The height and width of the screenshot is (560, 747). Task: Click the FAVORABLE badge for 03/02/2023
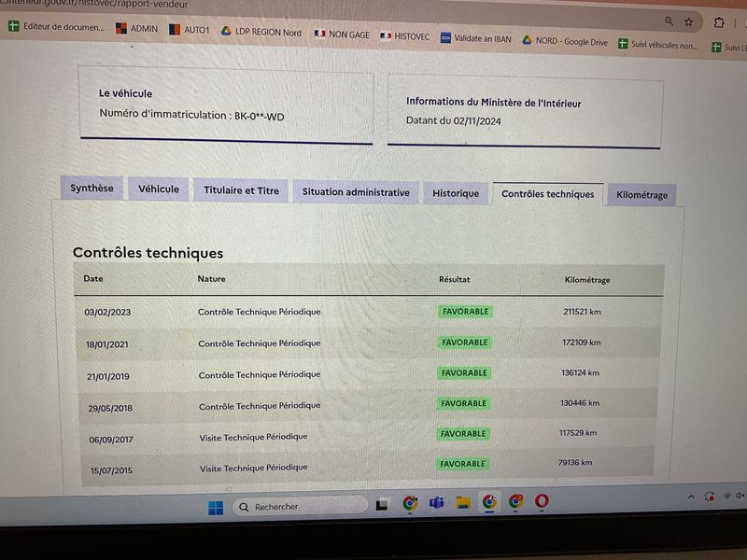point(465,312)
